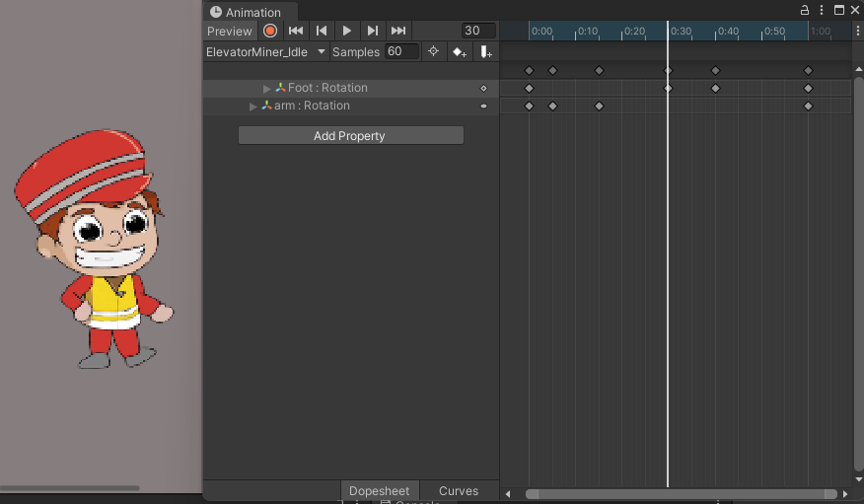Toggle the Preview mode button
This screenshot has width=864, height=504.
[230, 31]
